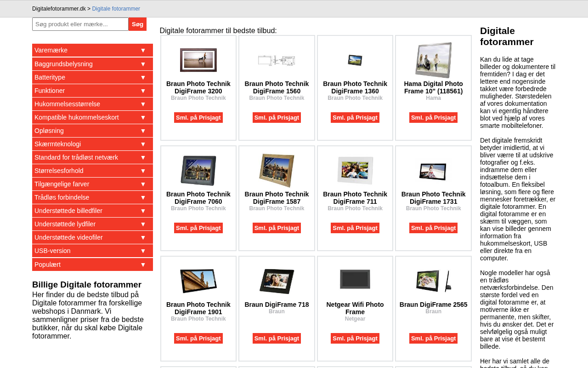Compare DigiFrame 1587 on Prisjagt

point(277,228)
